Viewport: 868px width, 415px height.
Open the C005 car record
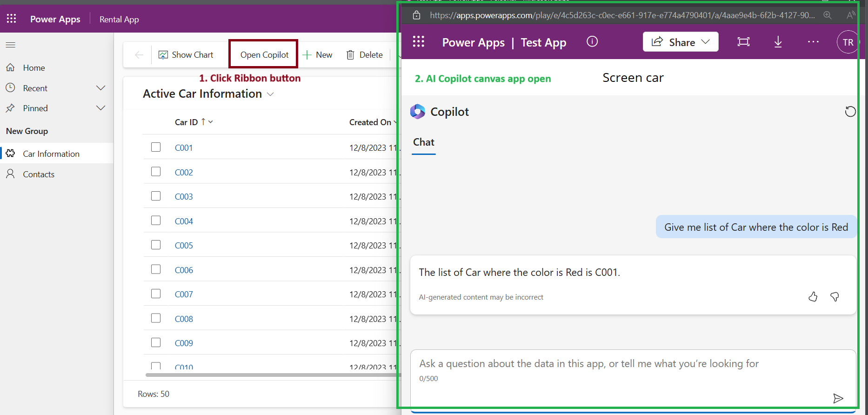(x=184, y=245)
